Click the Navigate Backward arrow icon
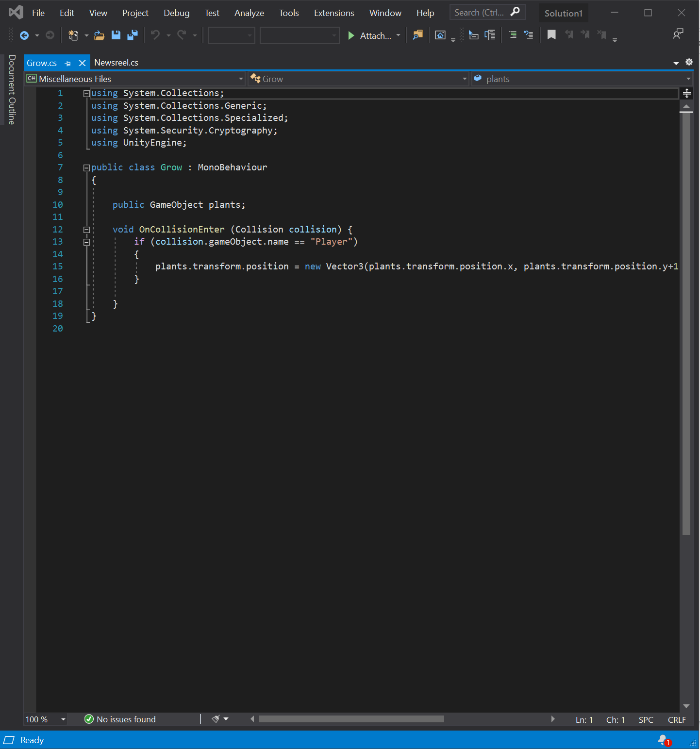 coord(24,35)
